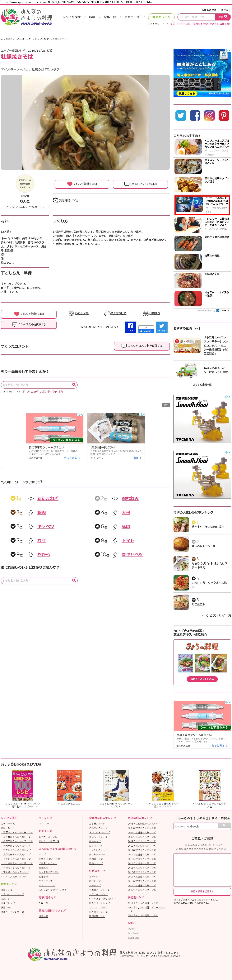Screen dimensions: 232x980
Task: Click マイレシピ登録する button under photo
Action: (x=82, y=184)
